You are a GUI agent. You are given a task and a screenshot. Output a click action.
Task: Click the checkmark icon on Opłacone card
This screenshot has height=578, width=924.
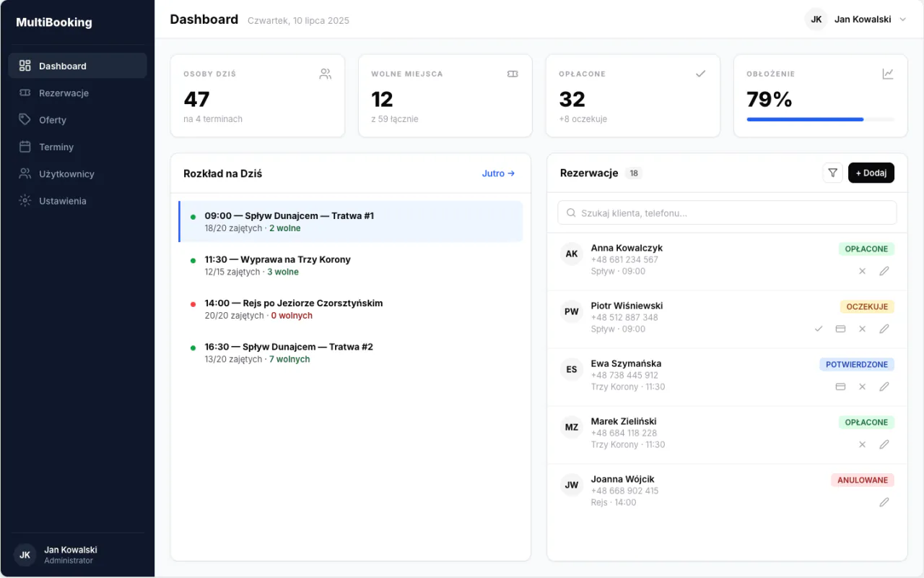pyautogui.click(x=700, y=74)
